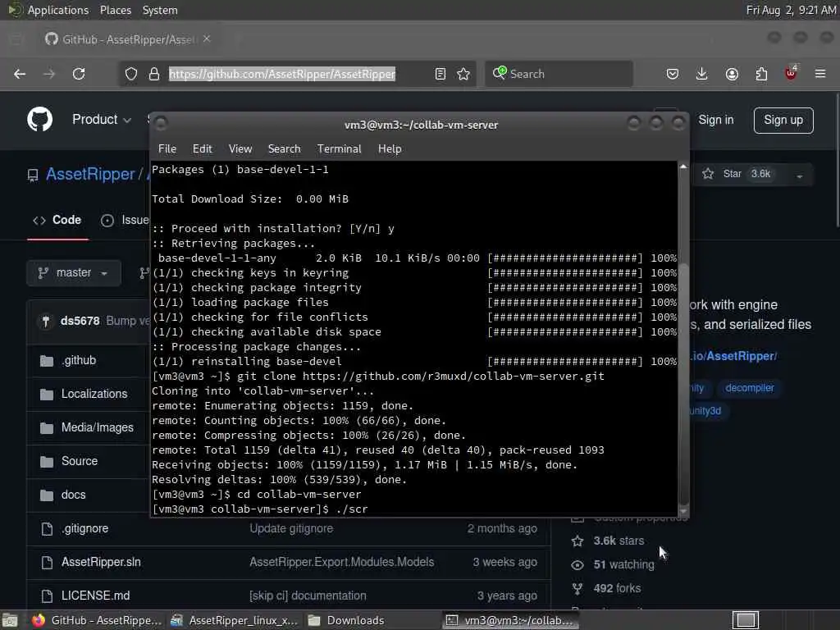Open the Pocket save icon

tap(673, 74)
